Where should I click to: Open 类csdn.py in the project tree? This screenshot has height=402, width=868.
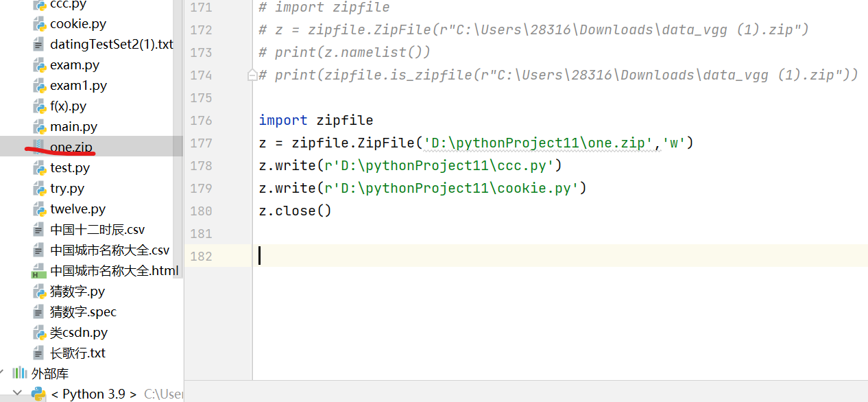[x=79, y=333]
